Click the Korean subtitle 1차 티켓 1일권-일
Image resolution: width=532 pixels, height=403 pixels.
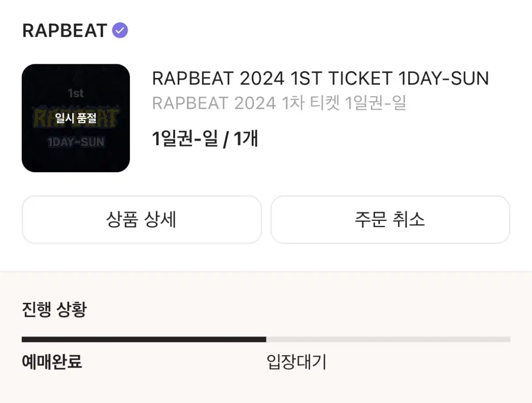[344, 103]
